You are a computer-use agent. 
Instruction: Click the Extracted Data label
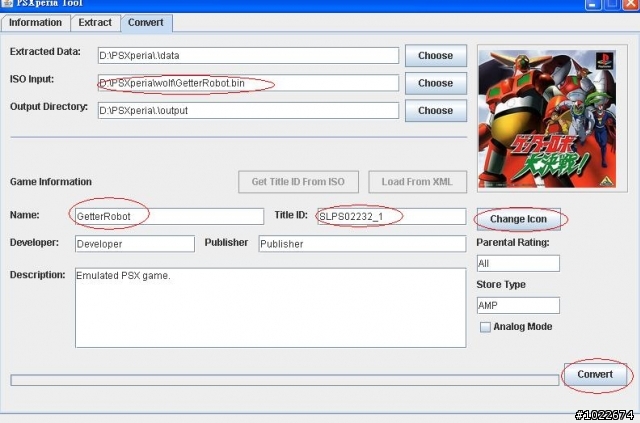tap(45, 52)
